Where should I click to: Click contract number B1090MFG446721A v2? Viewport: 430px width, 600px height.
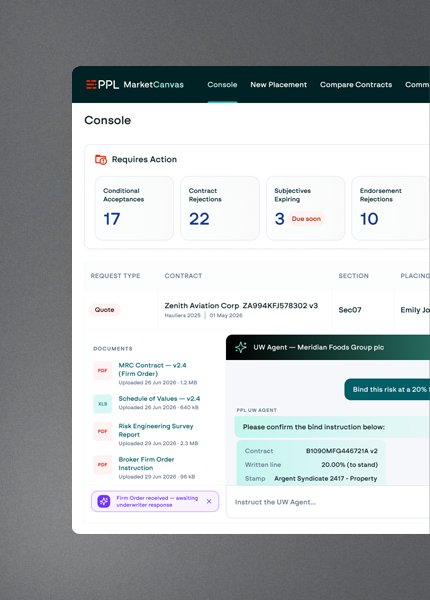pyautogui.click(x=342, y=451)
